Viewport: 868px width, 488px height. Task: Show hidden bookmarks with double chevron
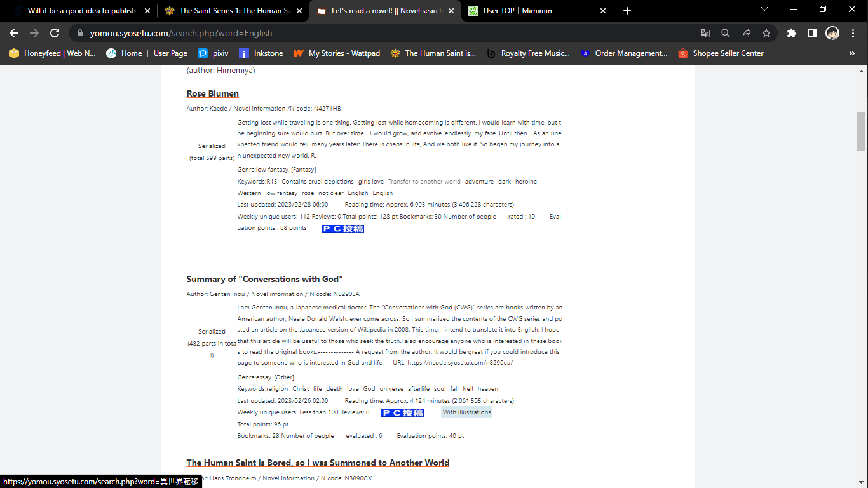pos(852,53)
